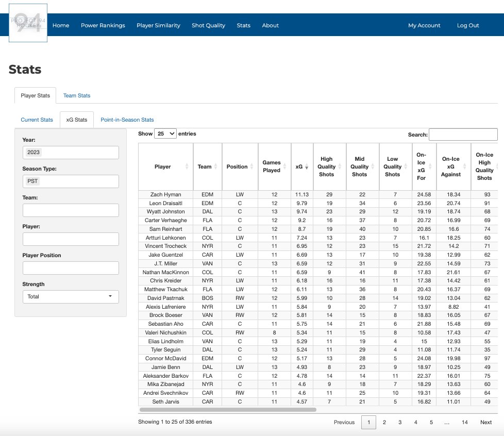Open Power Rankings page
Viewport: 504px width, 436px height.
(103, 25)
